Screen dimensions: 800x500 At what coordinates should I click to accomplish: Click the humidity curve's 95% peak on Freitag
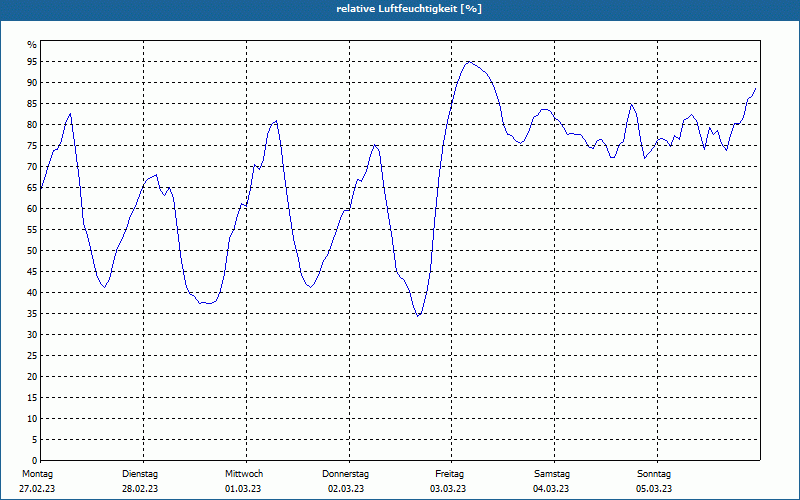(x=469, y=62)
